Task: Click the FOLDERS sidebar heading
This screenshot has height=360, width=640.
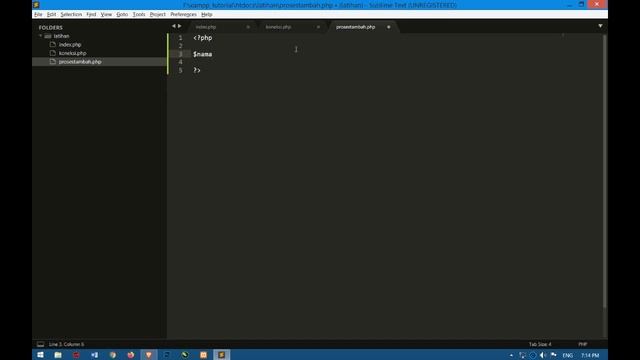Action: (51, 27)
